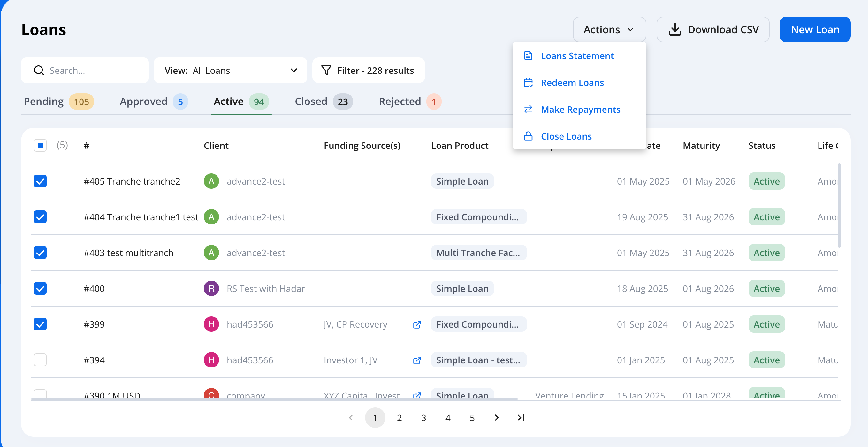Go to page 2
Image resolution: width=868 pixels, height=447 pixels.
pos(399,418)
